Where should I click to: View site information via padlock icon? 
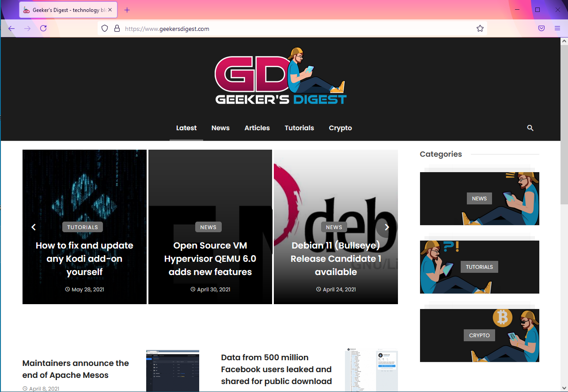(x=117, y=29)
